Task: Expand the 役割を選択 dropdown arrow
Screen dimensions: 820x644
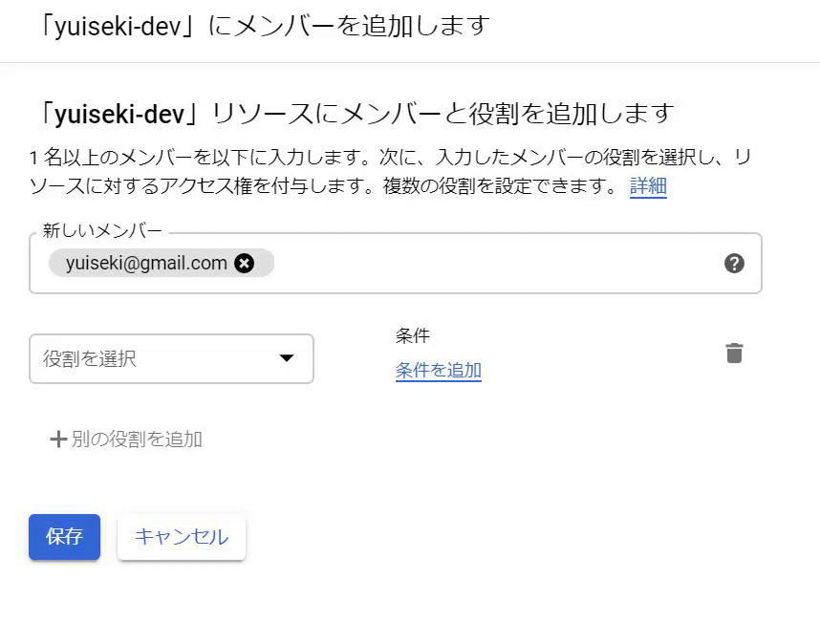Action: [287, 358]
